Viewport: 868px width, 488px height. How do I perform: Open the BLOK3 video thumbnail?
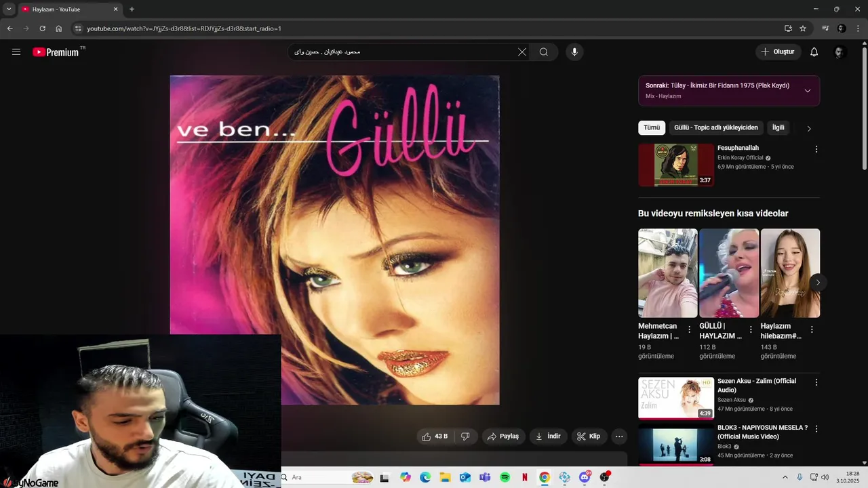coord(676,445)
